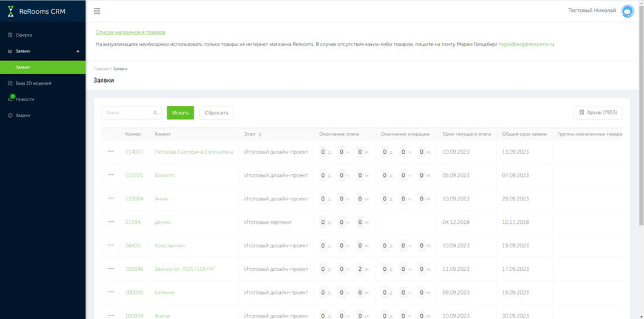The height and width of the screenshot is (319, 644).
Task: Click date 11.09.2023 in row 100048
Action: 456,269
